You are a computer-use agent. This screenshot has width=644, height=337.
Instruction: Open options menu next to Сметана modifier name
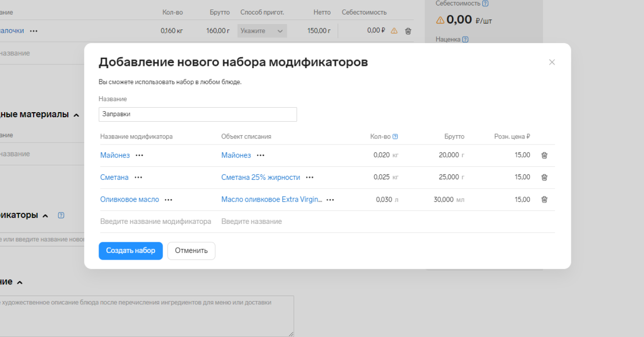139,177
